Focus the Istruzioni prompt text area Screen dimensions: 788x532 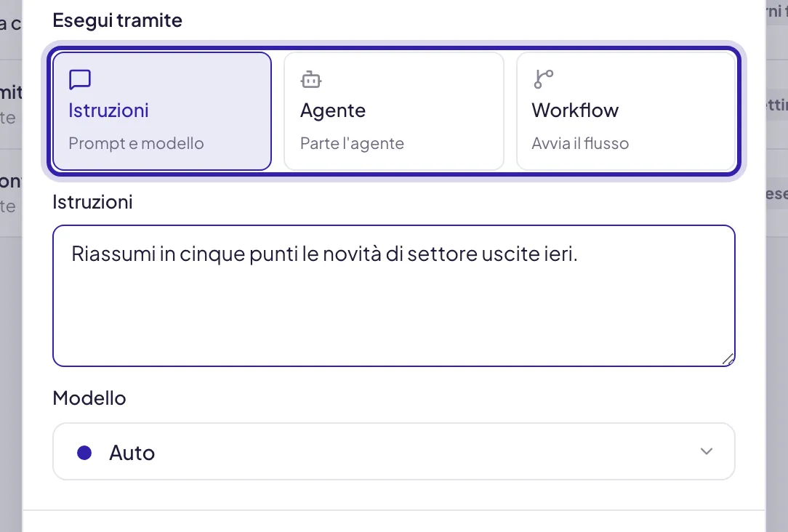394,296
